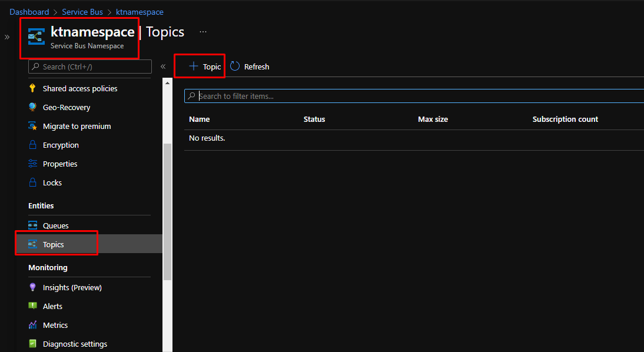644x352 pixels.
Task: Click the Encryption lock icon
Action: 32,145
